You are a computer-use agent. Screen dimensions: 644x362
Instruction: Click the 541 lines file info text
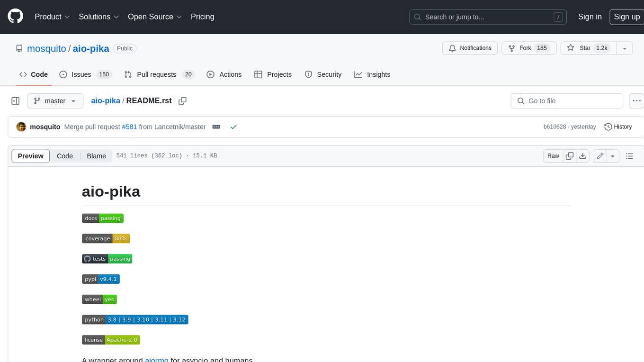click(166, 156)
